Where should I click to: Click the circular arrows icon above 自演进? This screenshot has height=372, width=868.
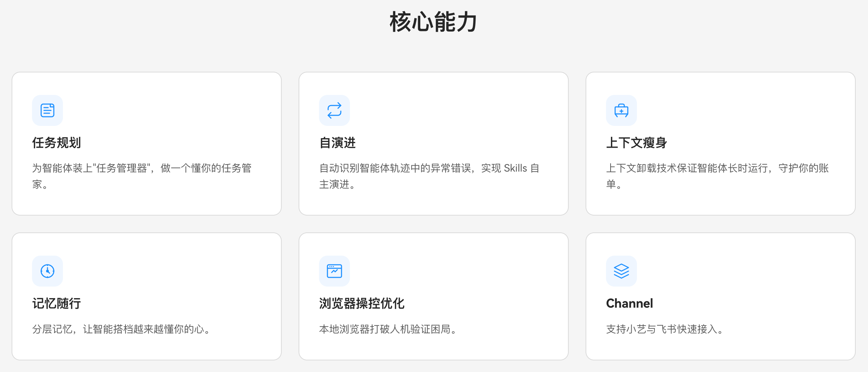click(x=334, y=110)
